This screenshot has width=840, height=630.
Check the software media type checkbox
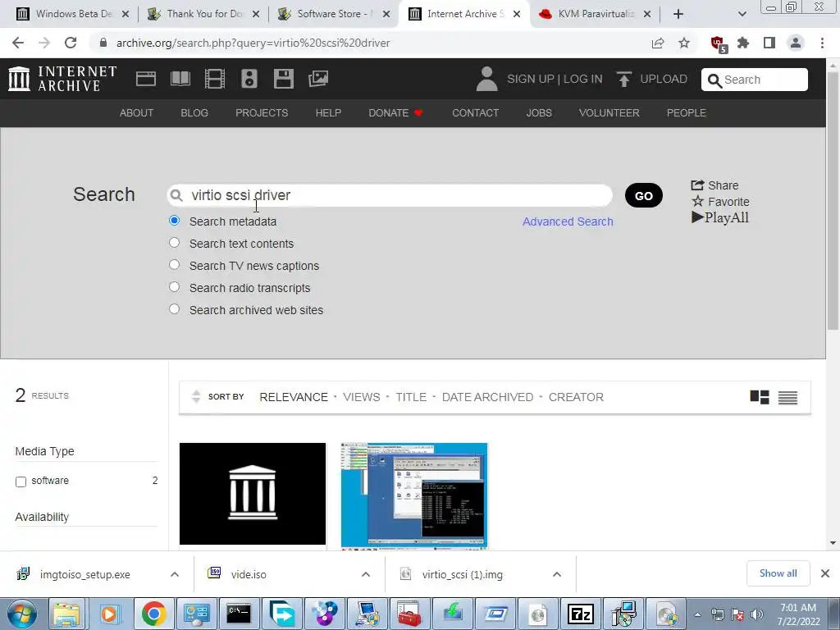pyautogui.click(x=21, y=482)
